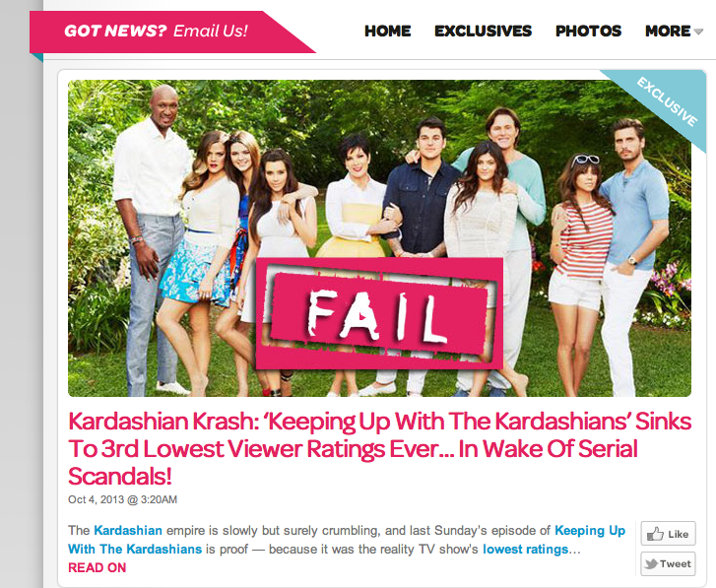This screenshot has height=588, width=716.
Task: Go to the HOME page
Action: 388,32
